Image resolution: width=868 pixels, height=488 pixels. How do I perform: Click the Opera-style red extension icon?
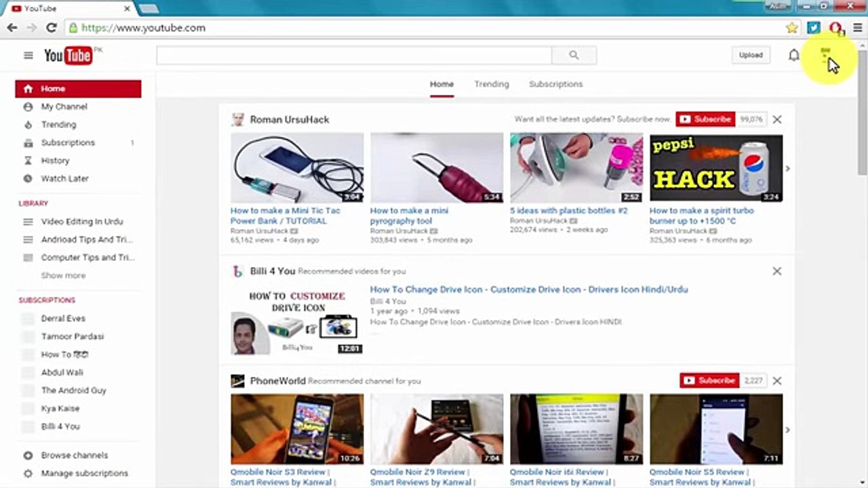tap(835, 28)
